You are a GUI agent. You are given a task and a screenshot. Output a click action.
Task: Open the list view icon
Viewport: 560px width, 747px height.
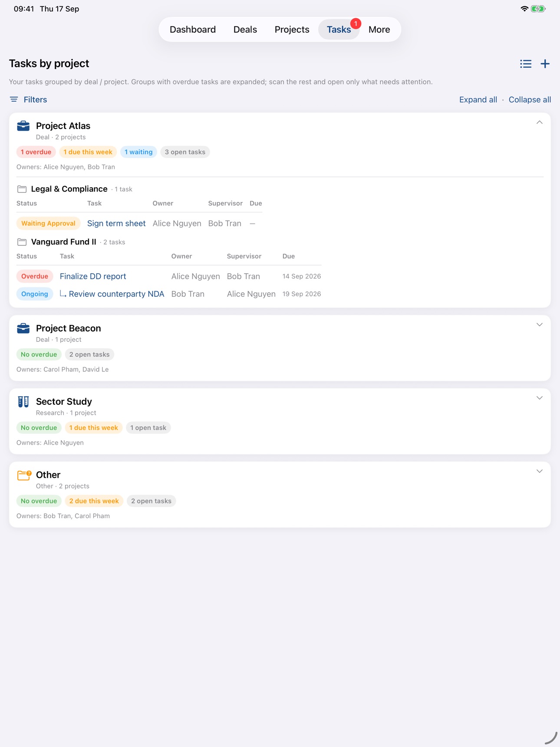click(526, 64)
